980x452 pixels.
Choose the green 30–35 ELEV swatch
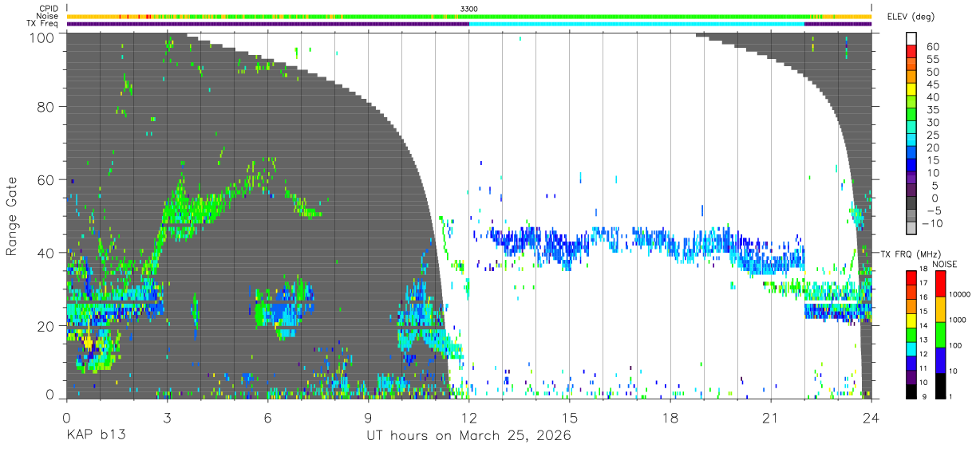pyautogui.click(x=912, y=114)
